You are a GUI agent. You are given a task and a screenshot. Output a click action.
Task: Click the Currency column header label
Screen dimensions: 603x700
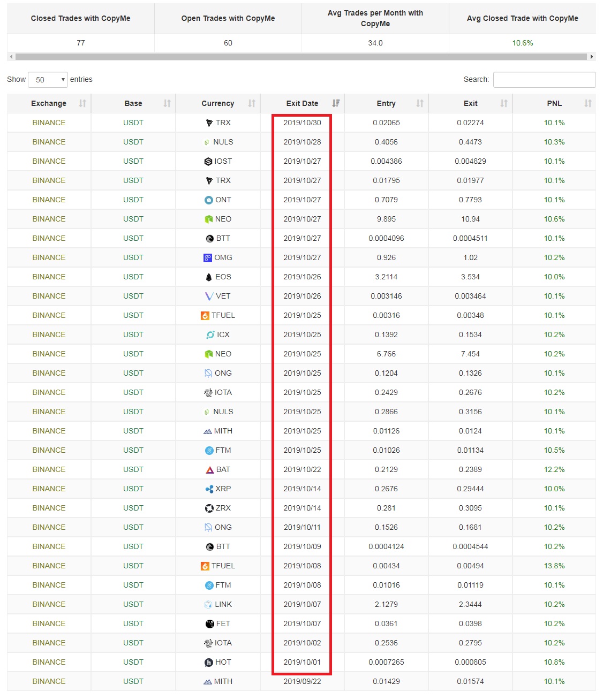click(217, 103)
